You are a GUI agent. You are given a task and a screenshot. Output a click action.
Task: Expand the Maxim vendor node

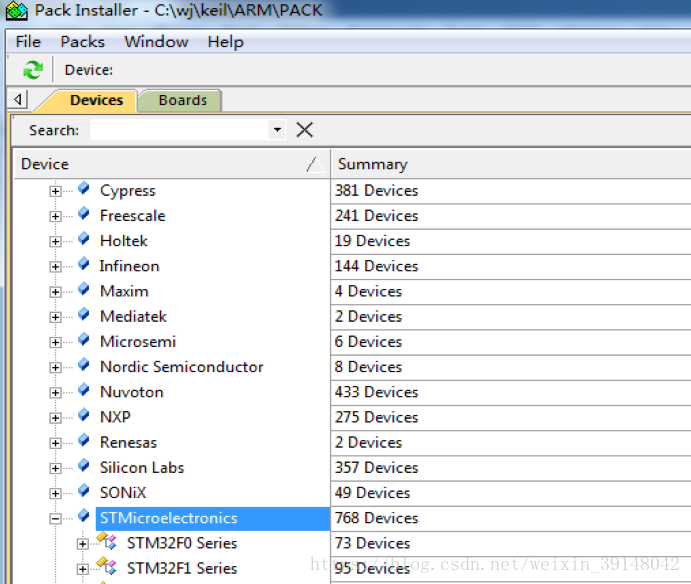[55, 292]
